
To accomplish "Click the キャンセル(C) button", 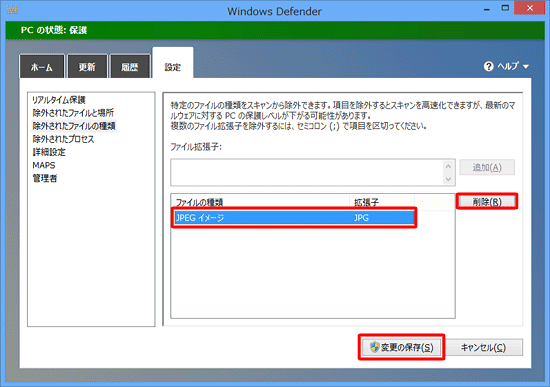I will pos(483,347).
